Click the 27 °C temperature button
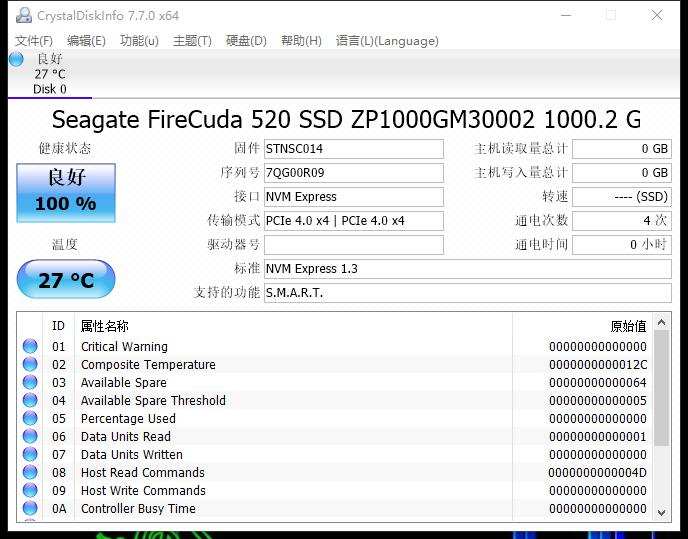Screen dimensions: 688x539 (x=66, y=279)
